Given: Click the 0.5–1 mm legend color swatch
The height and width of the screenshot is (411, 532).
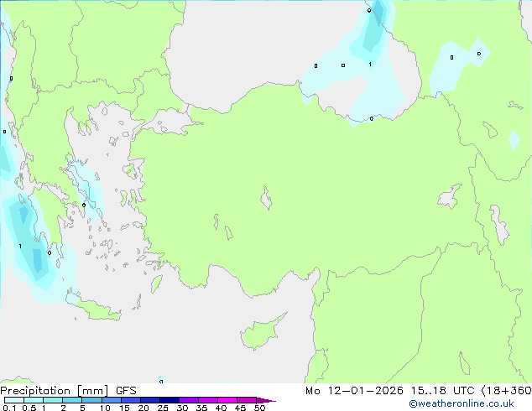Looking at the screenshot, I should pyautogui.click(x=34, y=400).
